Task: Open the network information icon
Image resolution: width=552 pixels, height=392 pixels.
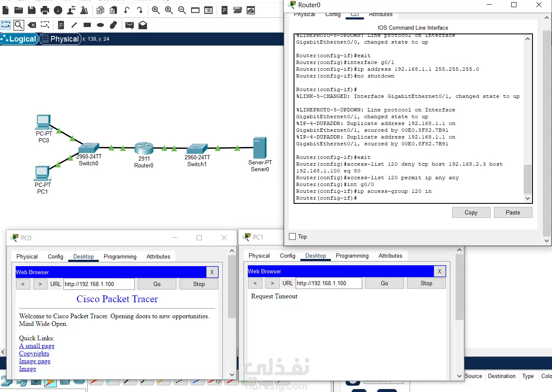Action: tap(58, 10)
